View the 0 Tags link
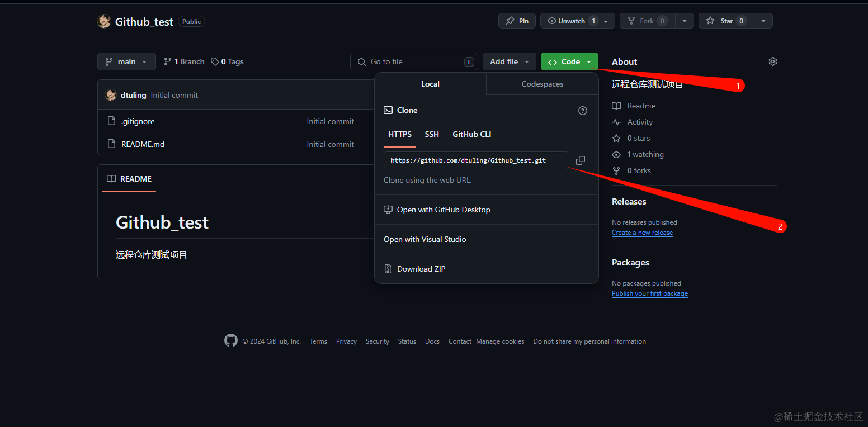 click(x=227, y=61)
